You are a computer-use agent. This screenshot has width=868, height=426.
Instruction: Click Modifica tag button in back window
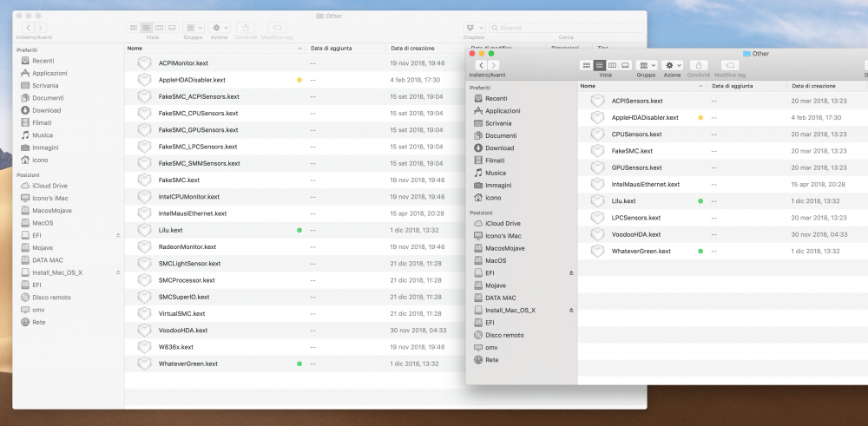click(277, 28)
